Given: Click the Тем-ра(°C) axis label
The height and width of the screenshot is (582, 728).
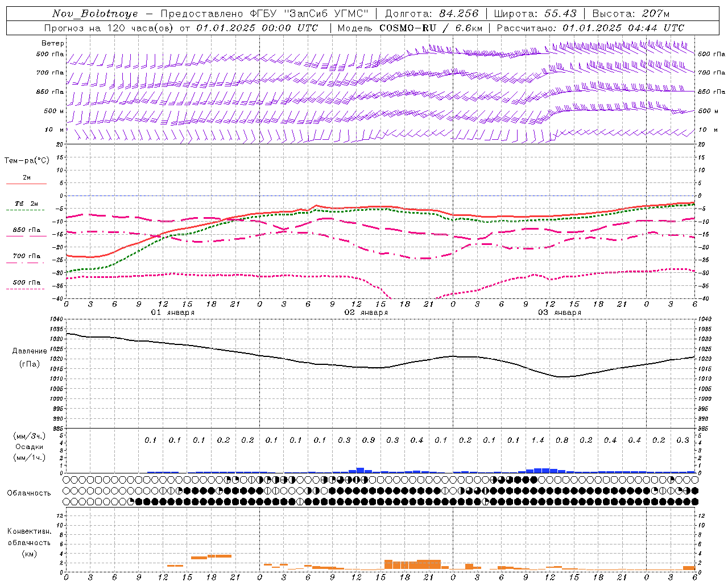Looking at the screenshot, I should pos(27,161).
